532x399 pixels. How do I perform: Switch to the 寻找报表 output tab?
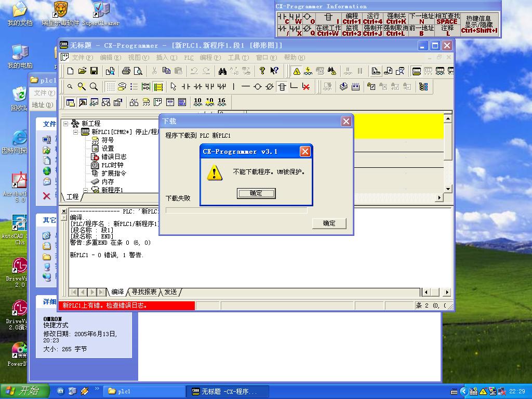tap(144, 292)
